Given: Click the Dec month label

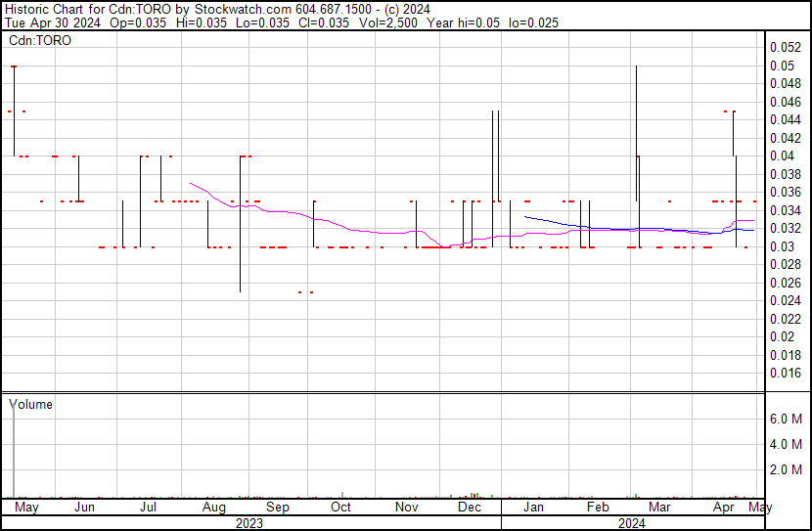Looking at the screenshot, I should click(469, 508).
